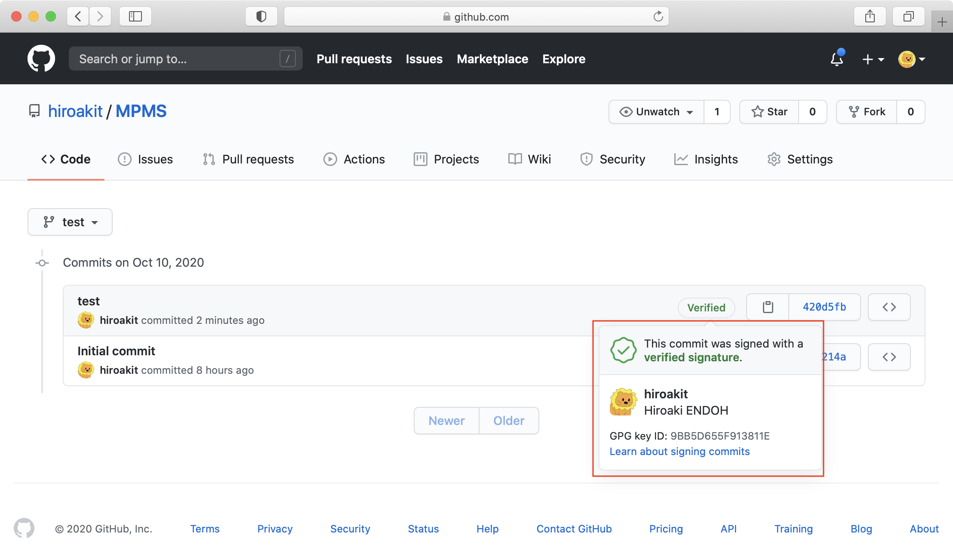Expand the test branch selector

click(x=70, y=222)
